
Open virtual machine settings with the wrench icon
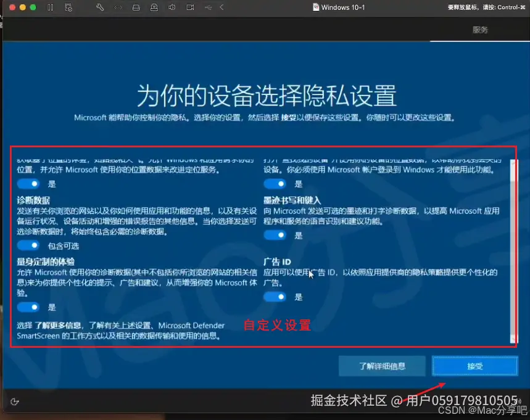point(101,7)
